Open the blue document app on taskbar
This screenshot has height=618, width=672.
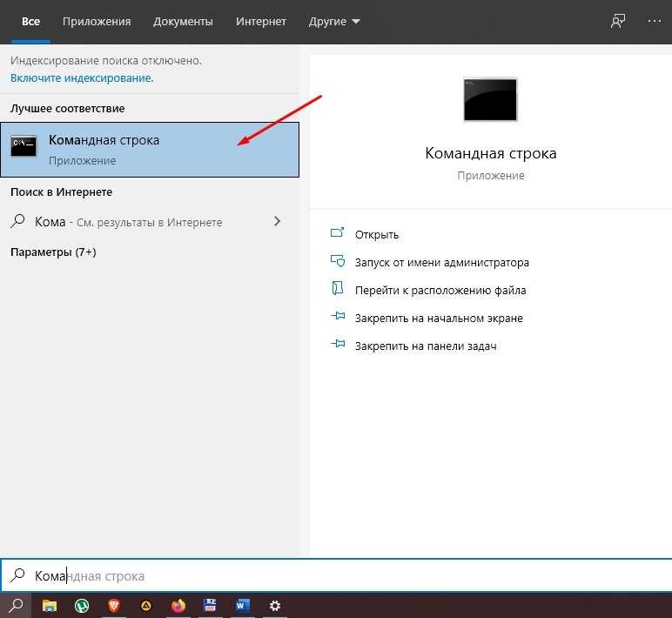210,605
